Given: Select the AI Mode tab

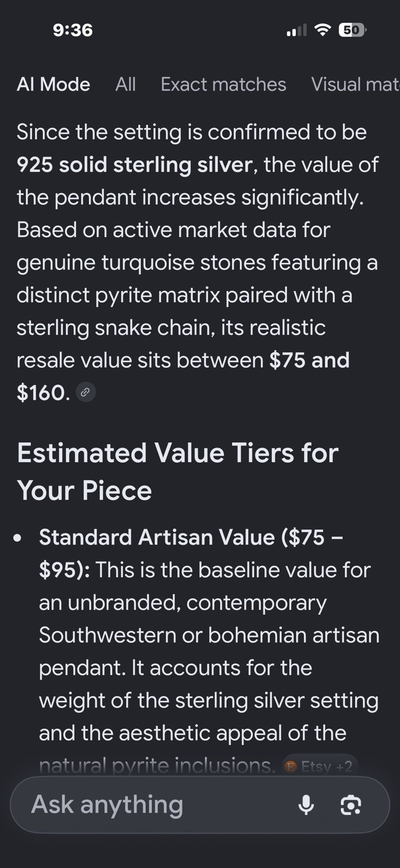Looking at the screenshot, I should 53,84.
